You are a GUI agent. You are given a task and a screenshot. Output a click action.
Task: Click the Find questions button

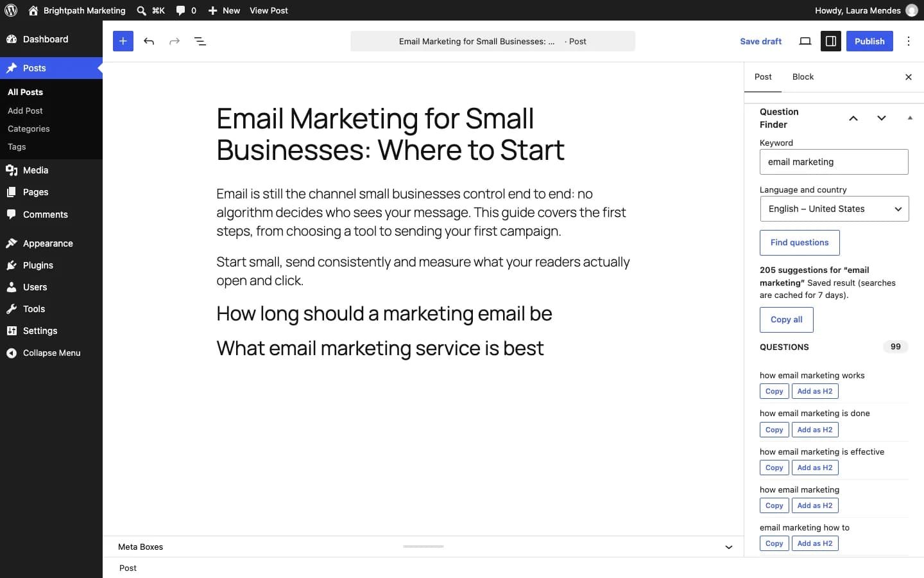tap(800, 243)
